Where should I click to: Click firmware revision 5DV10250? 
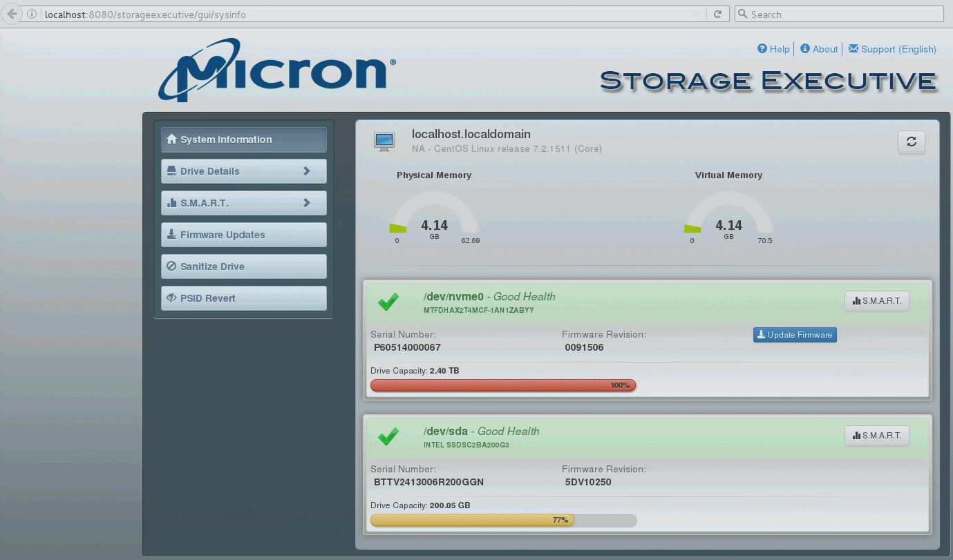(x=588, y=482)
